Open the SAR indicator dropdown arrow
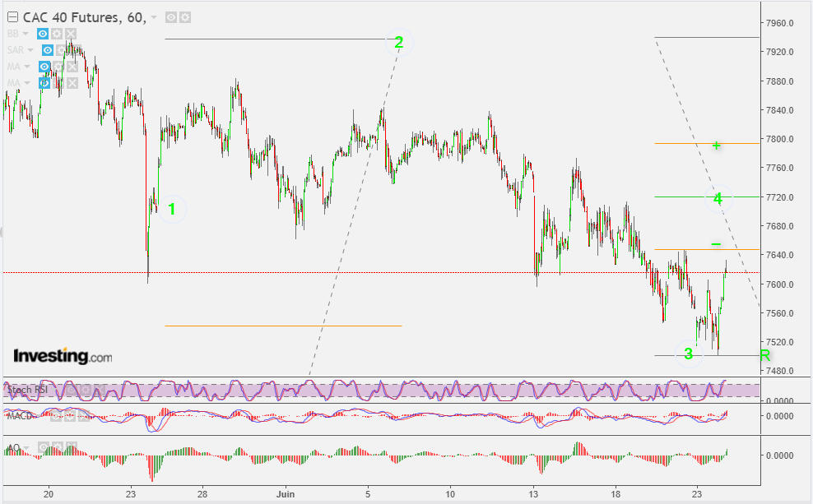 click(x=30, y=50)
